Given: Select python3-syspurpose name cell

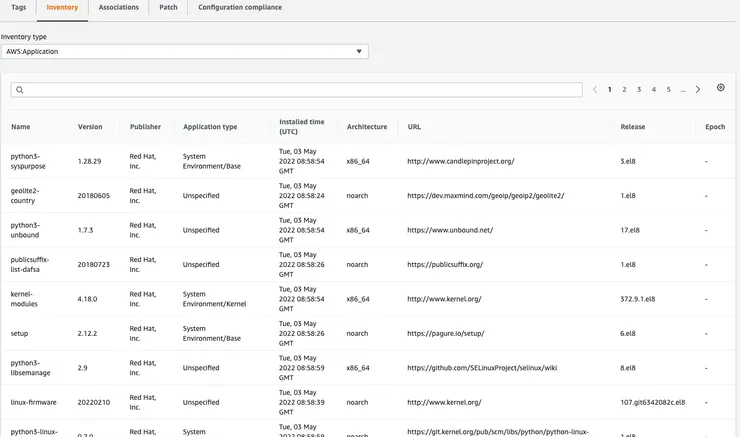Looking at the screenshot, I should tap(28, 161).
